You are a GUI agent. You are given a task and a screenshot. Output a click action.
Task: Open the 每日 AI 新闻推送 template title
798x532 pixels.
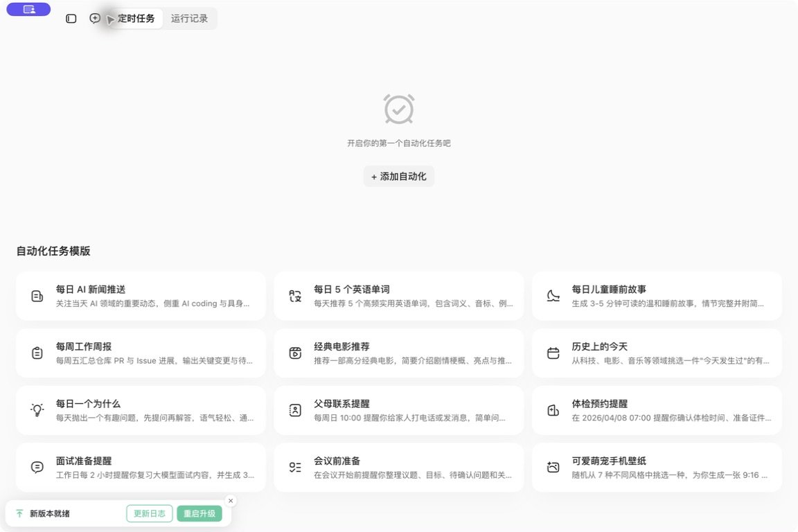(91, 289)
